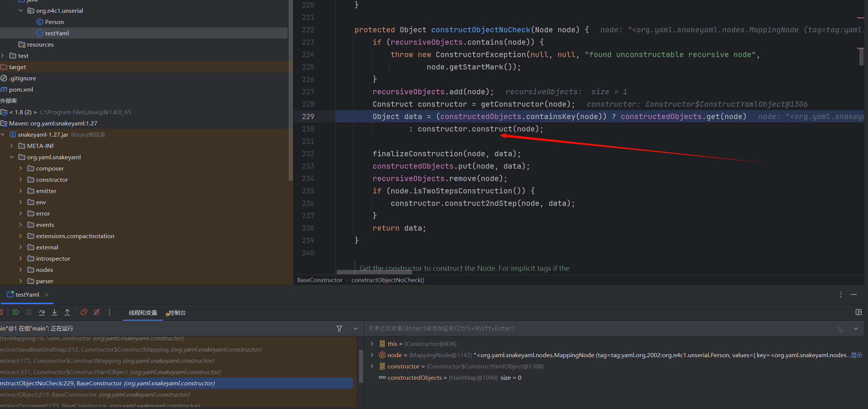The image size is (868, 409).
Task: Click constructObjectNoCheck() in the breadcrumb
Action: 388,280
